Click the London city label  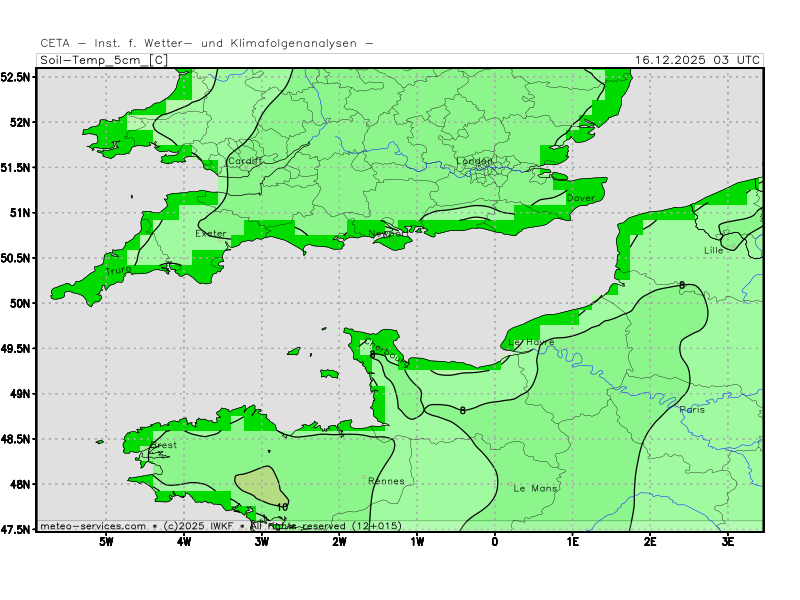(475, 161)
